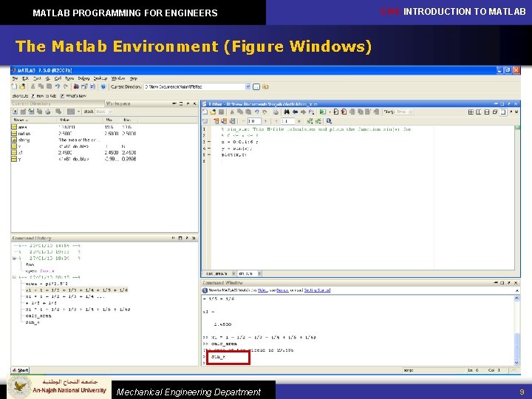Viewport: 532px width, 399px height.
Task: Dismiss the New to MATLAB info bar
Action: click(516, 291)
